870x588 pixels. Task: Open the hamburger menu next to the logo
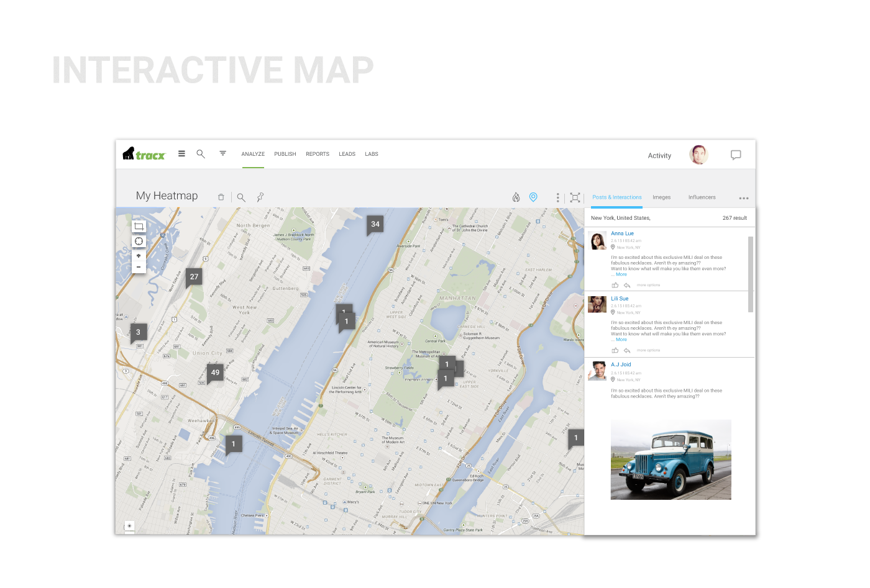click(181, 153)
